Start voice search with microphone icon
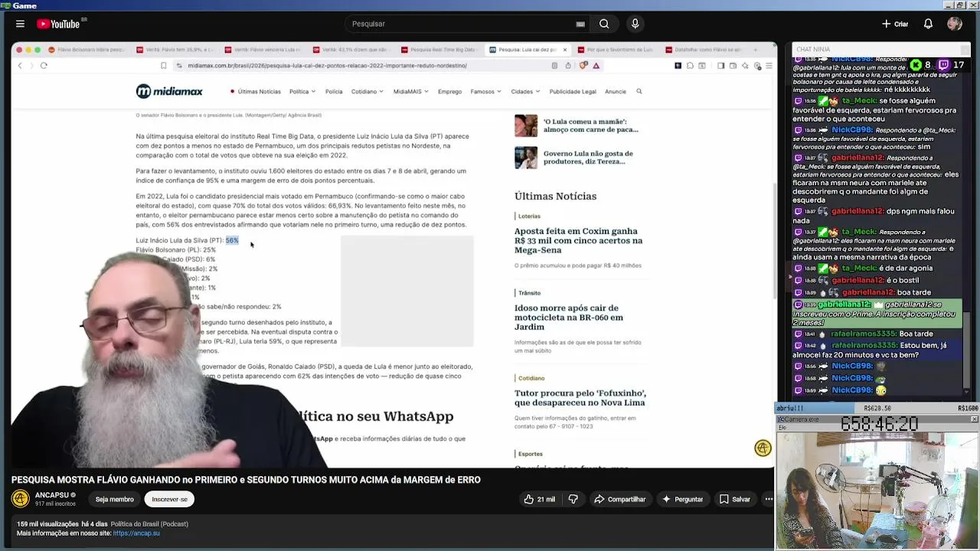Screen dimensions: 980x551 (x=635, y=24)
